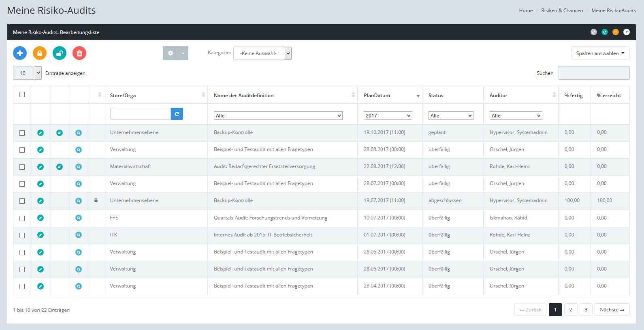Go to the Home breadcrumb link
This screenshot has height=330, width=644.
[x=526, y=11]
